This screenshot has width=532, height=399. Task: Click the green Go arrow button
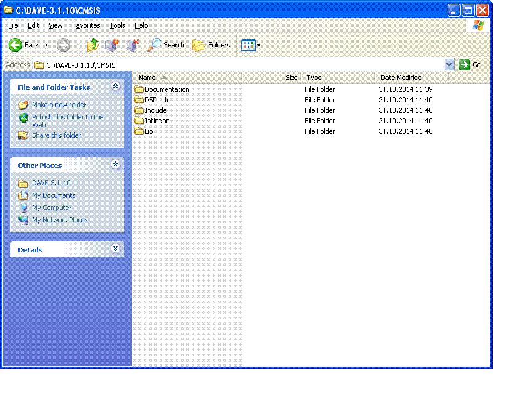[x=464, y=65]
